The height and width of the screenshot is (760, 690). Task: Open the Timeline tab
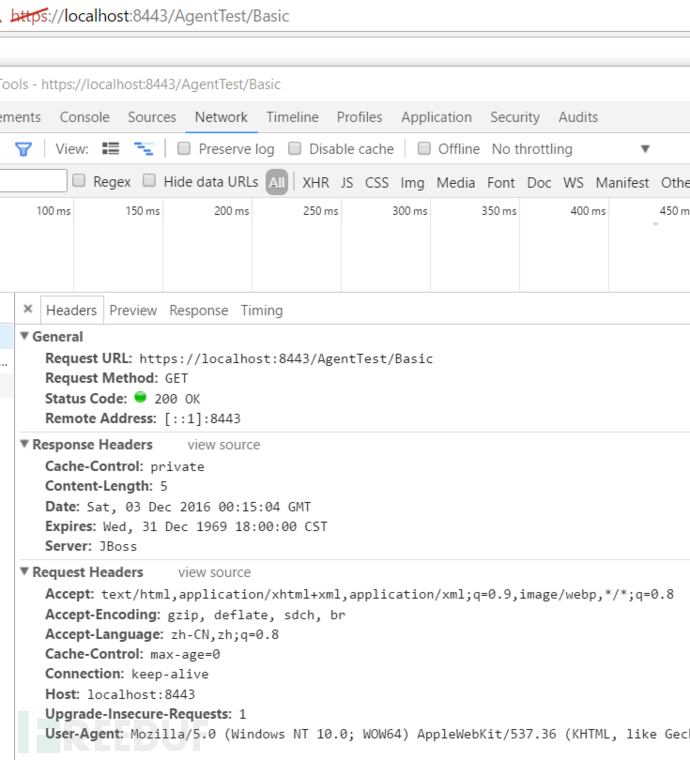tap(293, 117)
